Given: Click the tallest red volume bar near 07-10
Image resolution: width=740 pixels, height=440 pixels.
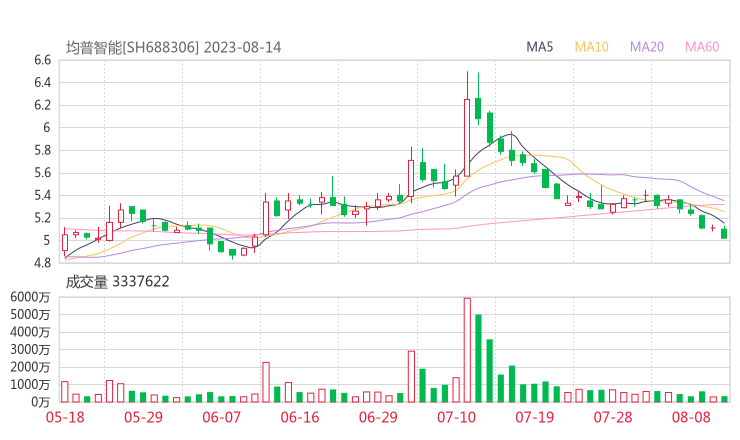Looking at the screenshot, I should [x=467, y=350].
